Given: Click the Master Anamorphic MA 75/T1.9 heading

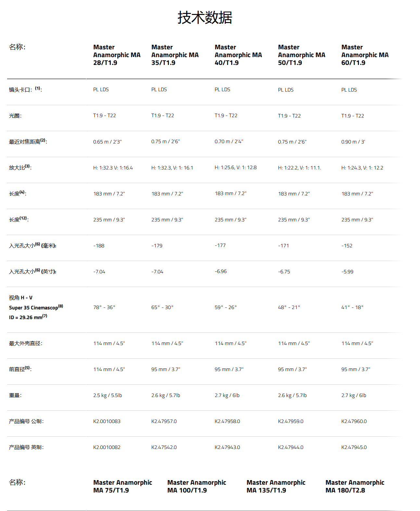Looking at the screenshot, I should tap(122, 486).
